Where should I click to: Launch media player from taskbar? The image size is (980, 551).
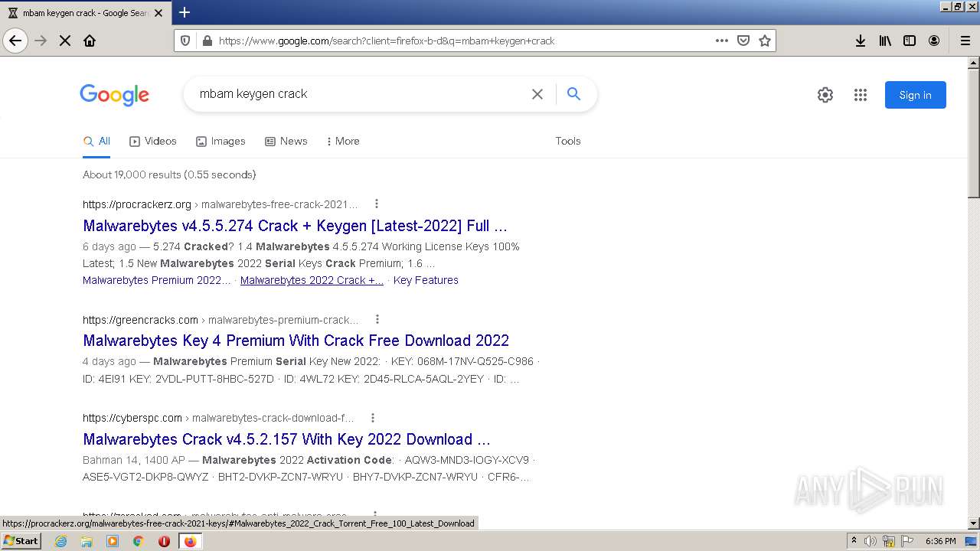pyautogui.click(x=113, y=541)
